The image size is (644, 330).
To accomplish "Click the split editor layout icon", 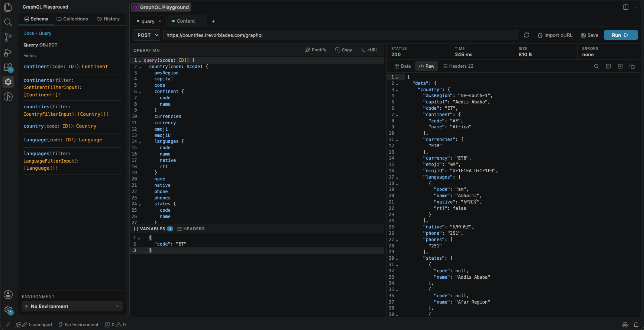I will (626, 7).
